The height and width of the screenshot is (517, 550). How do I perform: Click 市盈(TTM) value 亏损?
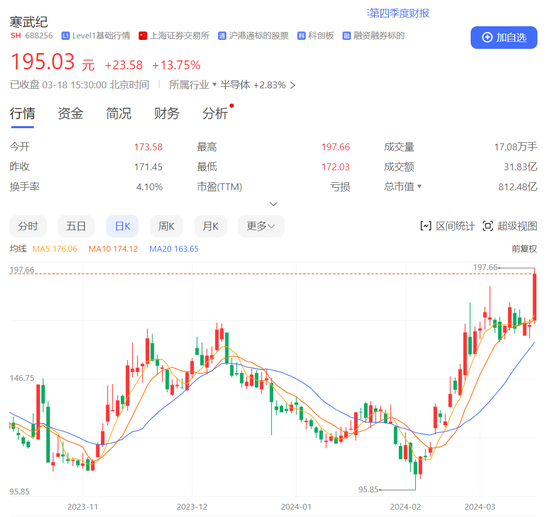click(340, 187)
